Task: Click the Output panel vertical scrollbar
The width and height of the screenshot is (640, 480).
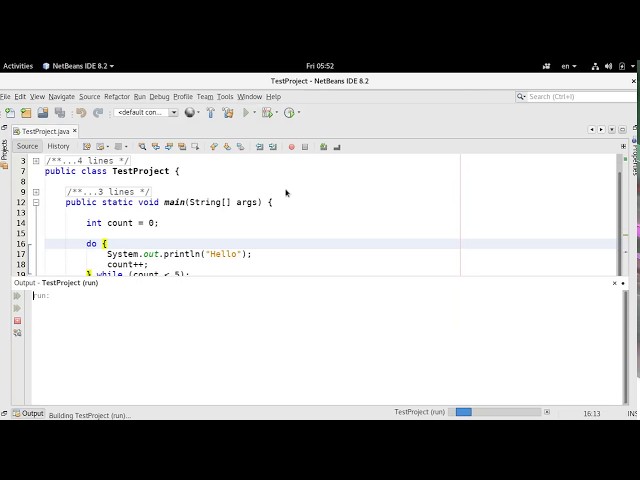Action: (x=625, y=348)
